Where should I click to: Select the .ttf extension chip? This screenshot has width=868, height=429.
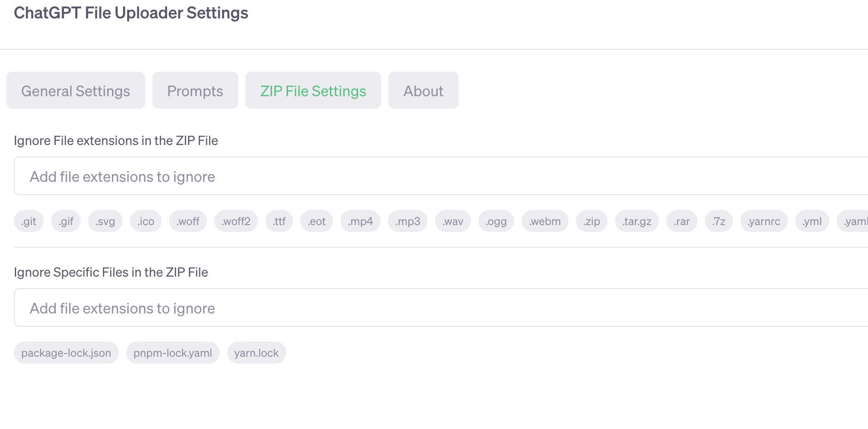pyautogui.click(x=279, y=221)
